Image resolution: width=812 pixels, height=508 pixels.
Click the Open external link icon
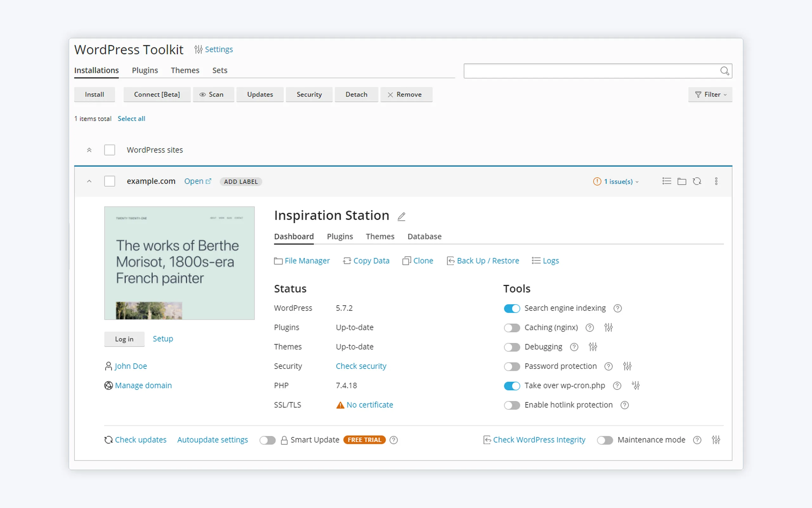click(208, 181)
